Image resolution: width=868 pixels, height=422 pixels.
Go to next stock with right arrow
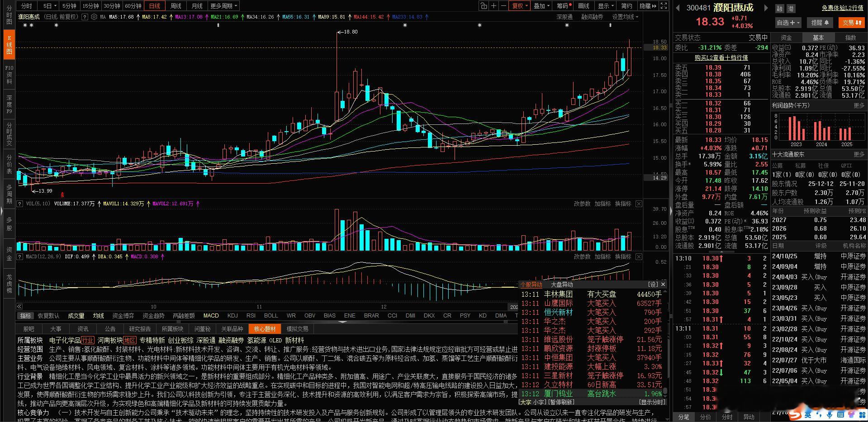tap(766, 8)
